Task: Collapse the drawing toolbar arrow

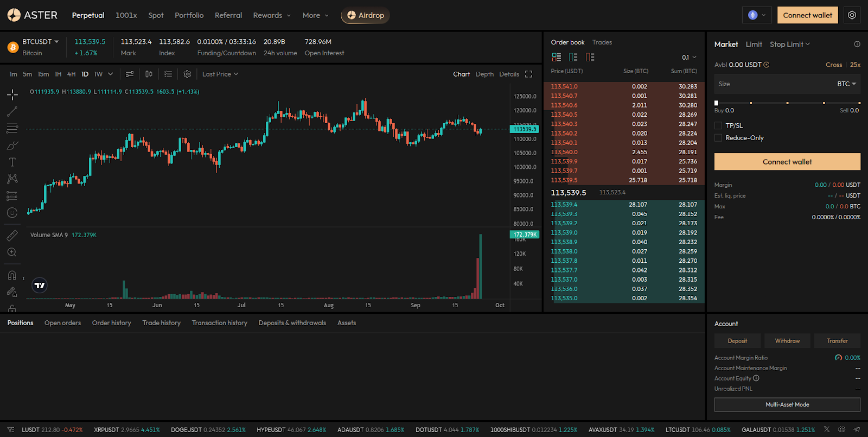Action: [x=23, y=278]
